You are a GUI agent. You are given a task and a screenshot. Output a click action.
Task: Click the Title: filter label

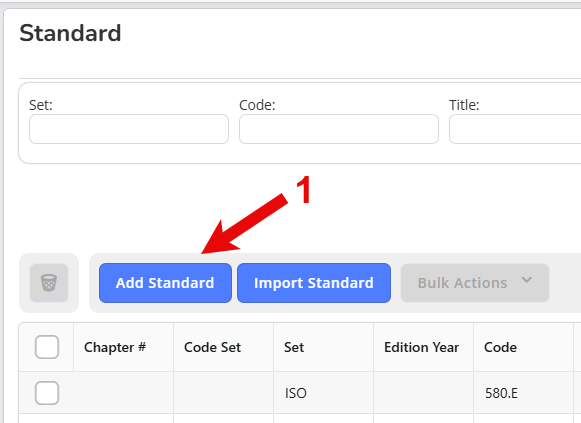click(464, 105)
